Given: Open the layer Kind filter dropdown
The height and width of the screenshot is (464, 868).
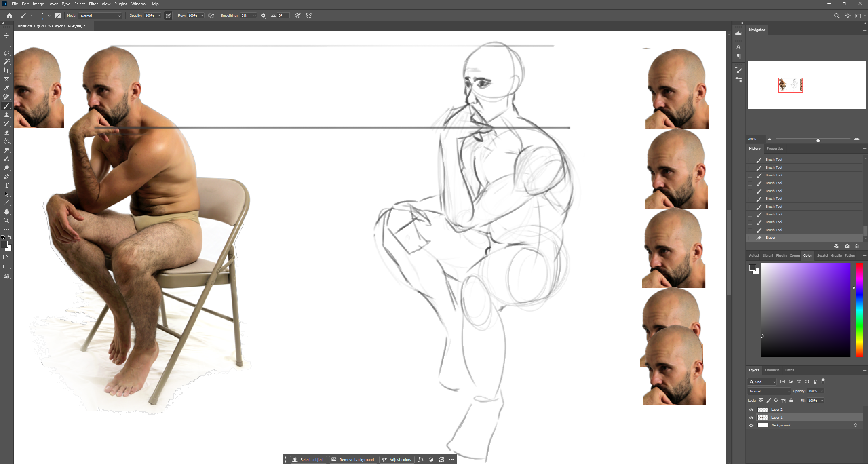Looking at the screenshot, I should 762,382.
